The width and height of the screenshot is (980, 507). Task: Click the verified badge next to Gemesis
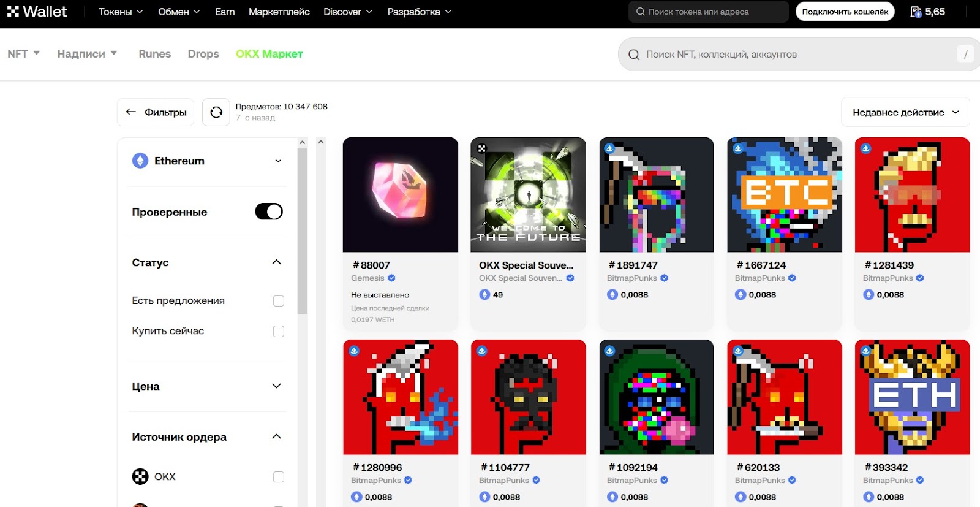(391, 278)
